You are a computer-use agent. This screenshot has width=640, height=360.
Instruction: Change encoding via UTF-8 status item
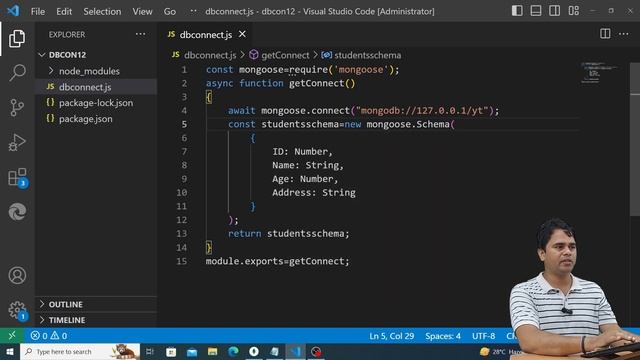pos(484,336)
